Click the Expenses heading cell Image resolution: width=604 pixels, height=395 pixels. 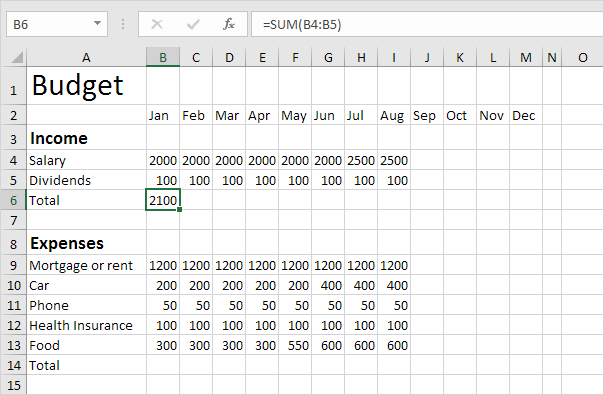[x=86, y=243]
